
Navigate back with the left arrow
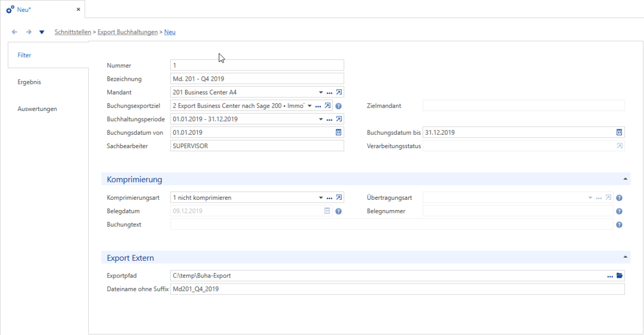click(14, 32)
